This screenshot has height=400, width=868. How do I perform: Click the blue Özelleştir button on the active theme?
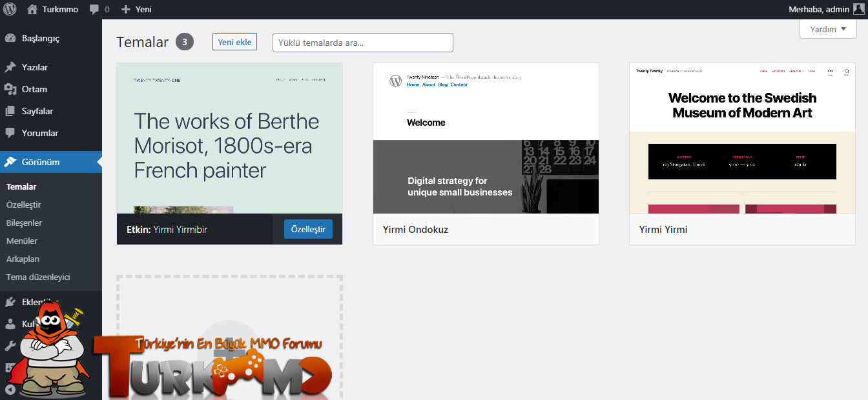(308, 229)
